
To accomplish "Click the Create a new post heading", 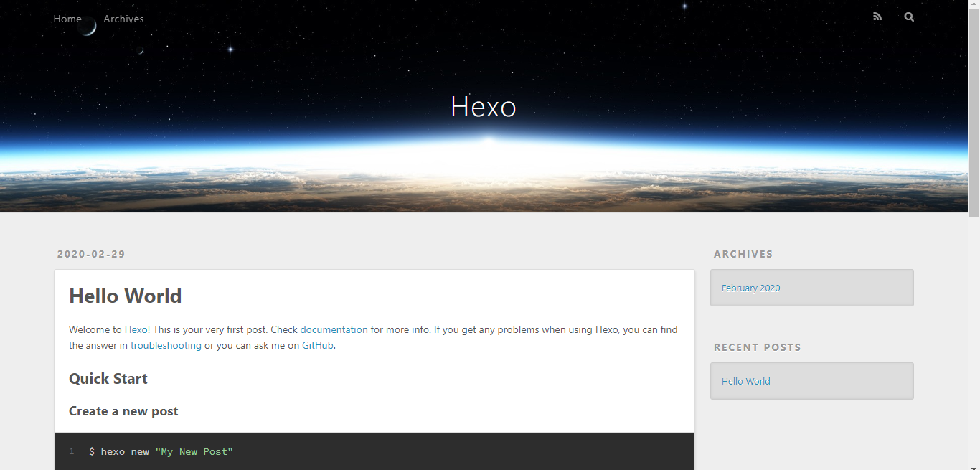I will 123,411.
